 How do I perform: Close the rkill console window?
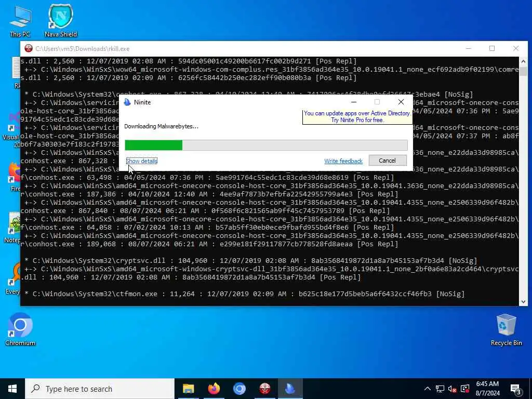(x=516, y=48)
